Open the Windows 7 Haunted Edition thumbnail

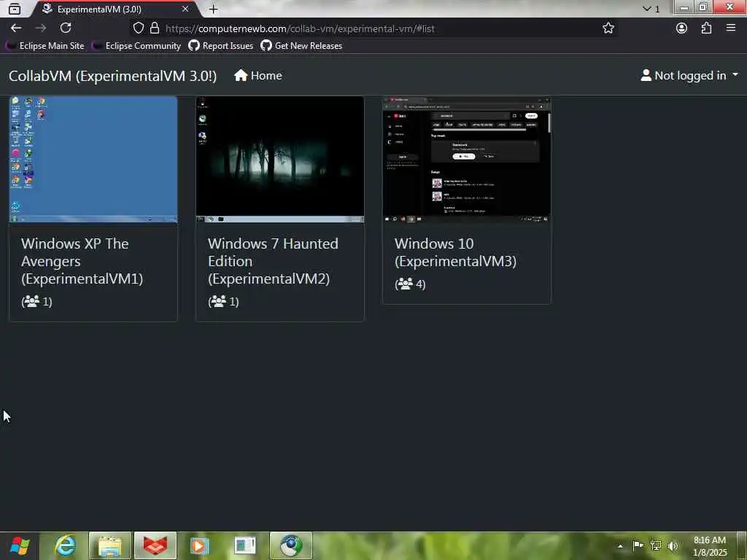click(x=280, y=160)
